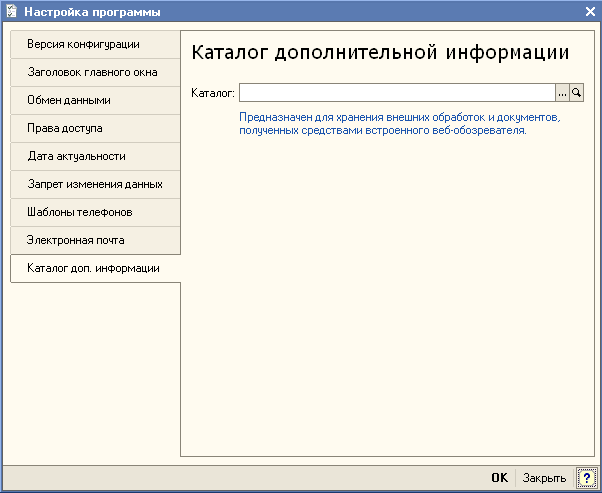The image size is (602, 493).
Task: Switch to Шаблоны телефонов tab
Action: pyautogui.click(x=95, y=213)
